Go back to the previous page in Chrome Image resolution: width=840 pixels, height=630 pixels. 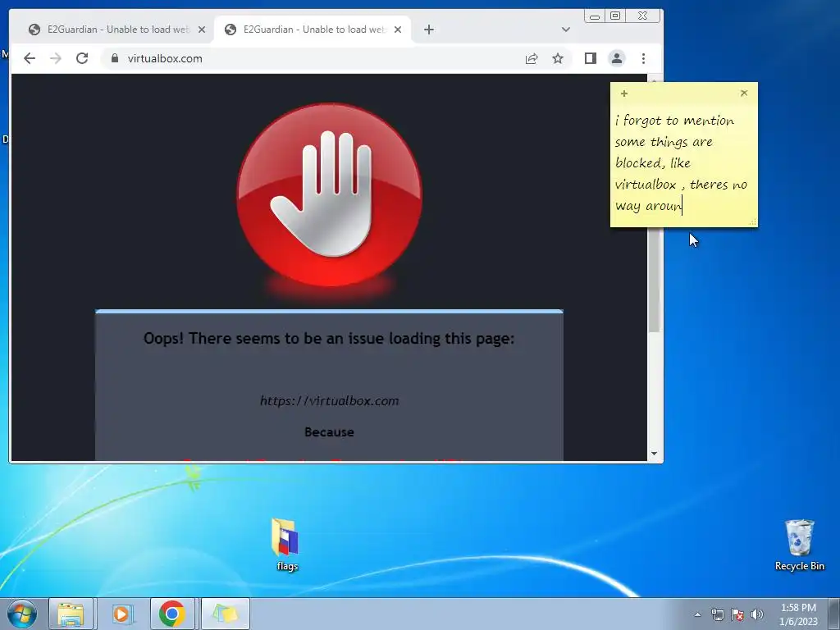pos(30,58)
